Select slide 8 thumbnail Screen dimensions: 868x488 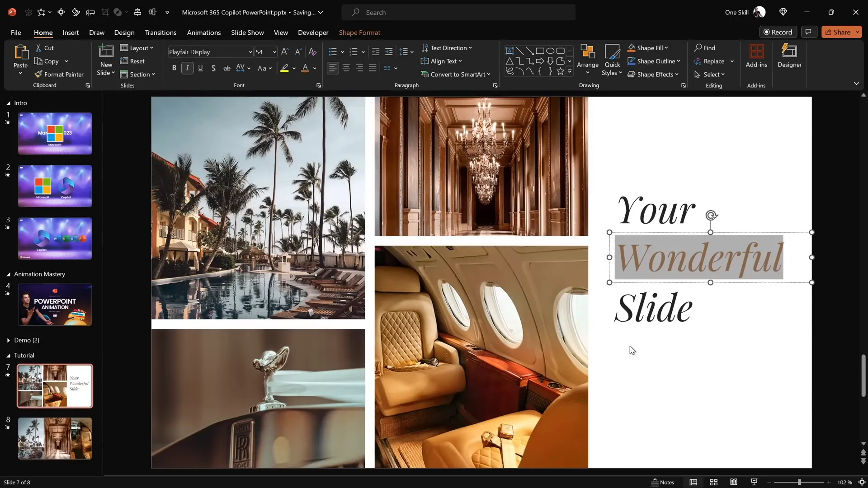pyautogui.click(x=55, y=438)
